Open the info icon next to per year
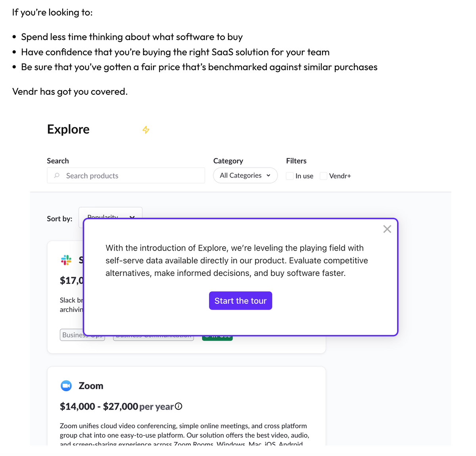This screenshot has height=456, width=476. click(178, 406)
